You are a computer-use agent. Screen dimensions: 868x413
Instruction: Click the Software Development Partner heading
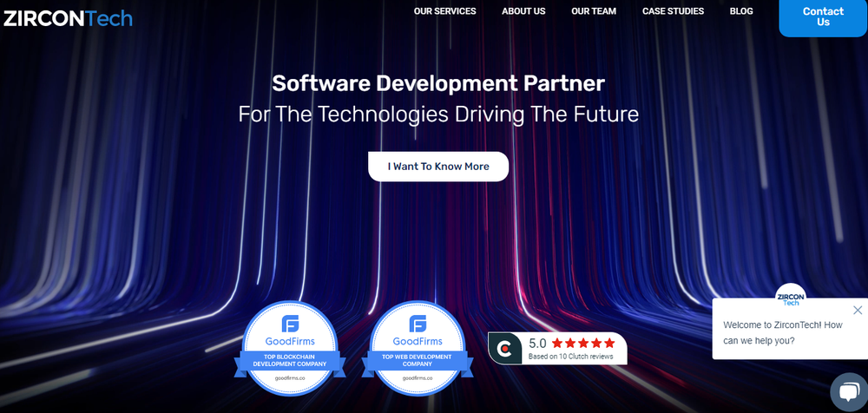pos(438,83)
